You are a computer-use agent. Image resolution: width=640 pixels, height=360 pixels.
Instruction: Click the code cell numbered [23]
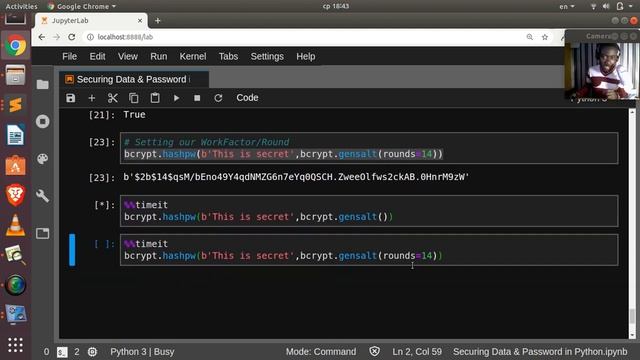pos(369,148)
